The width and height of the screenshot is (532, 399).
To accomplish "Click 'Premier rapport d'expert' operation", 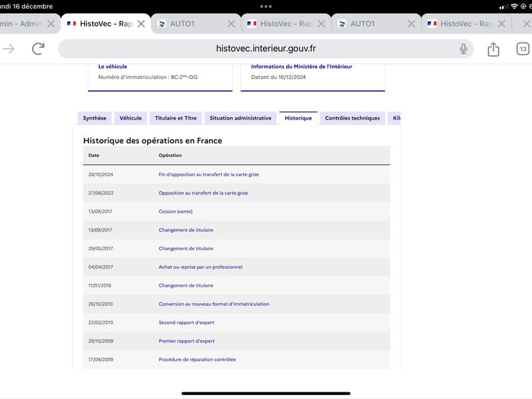I will [187, 341].
